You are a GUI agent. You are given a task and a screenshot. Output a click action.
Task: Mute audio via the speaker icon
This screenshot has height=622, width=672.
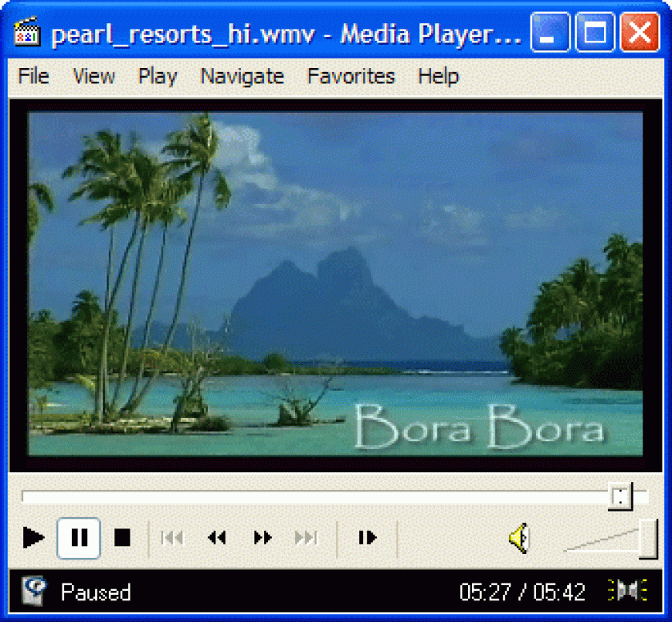click(520, 538)
